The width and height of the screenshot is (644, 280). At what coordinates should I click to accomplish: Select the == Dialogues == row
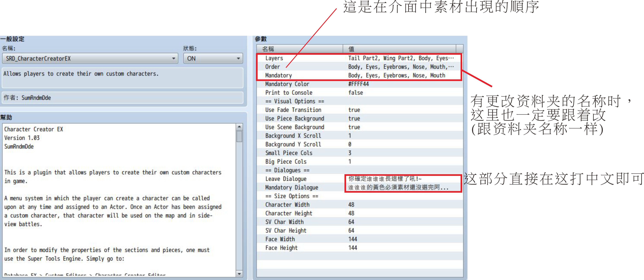tap(360, 170)
